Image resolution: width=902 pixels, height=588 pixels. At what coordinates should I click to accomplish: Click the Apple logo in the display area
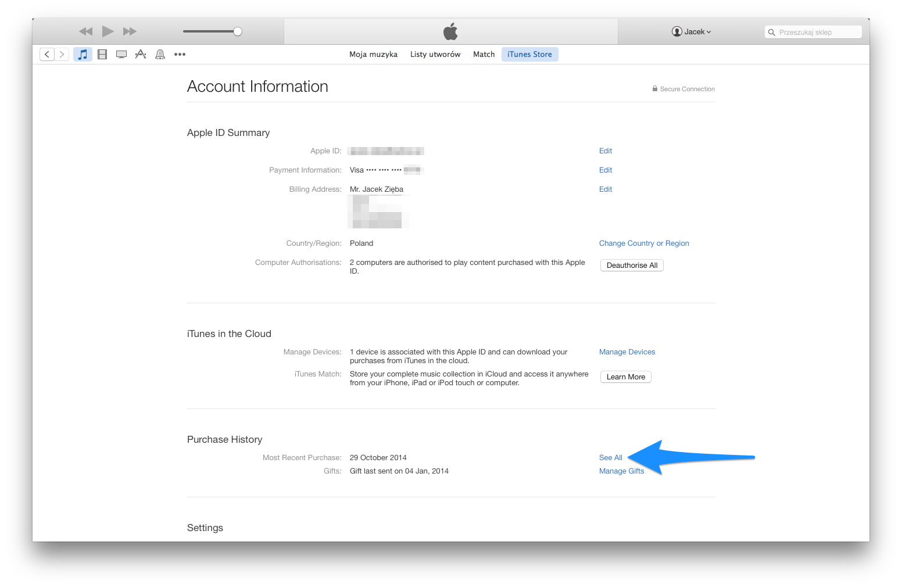(x=450, y=31)
